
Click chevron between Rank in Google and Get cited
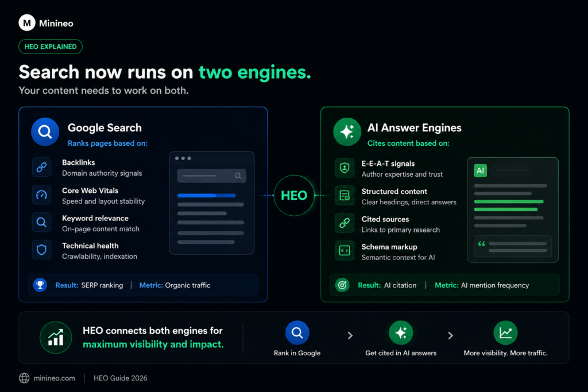pyautogui.click(x=350, y=335)
